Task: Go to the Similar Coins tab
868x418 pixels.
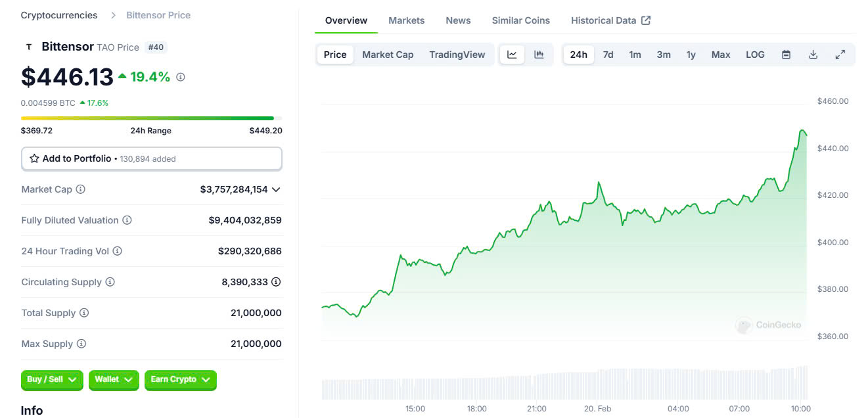Action: (x=520, y=20)
